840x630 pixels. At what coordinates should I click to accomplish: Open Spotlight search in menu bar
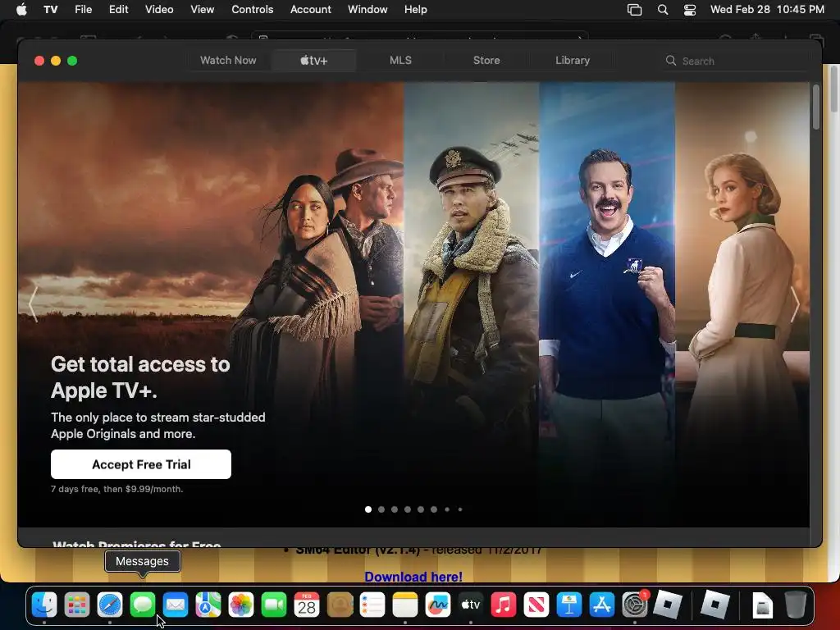tap(663, 10)
